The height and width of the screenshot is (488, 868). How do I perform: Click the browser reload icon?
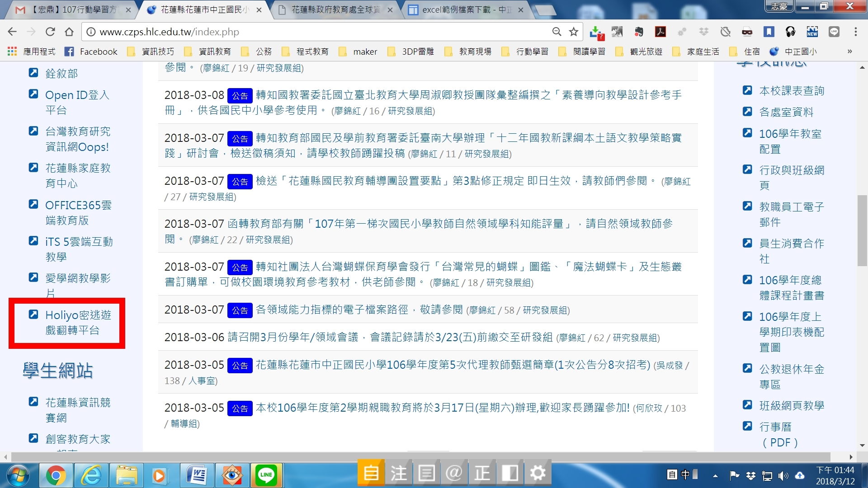click(50, 32)
